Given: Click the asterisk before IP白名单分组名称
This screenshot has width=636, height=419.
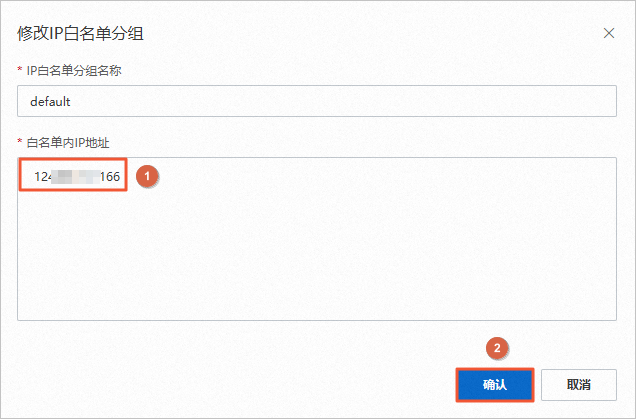Looking at the screenshot, I should tap(20, 69).
